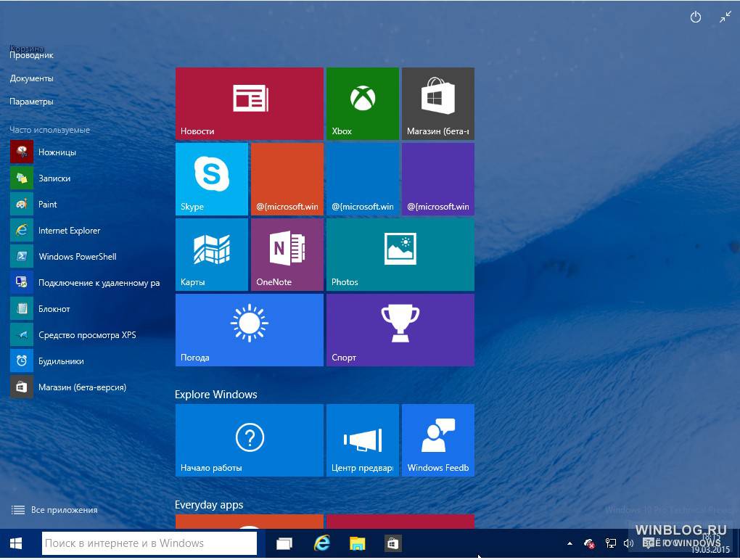Image resolution: width=740 pixels, height=560 pixels.
Task: Launch the Xbox tile
Action: tap(363, 103)
